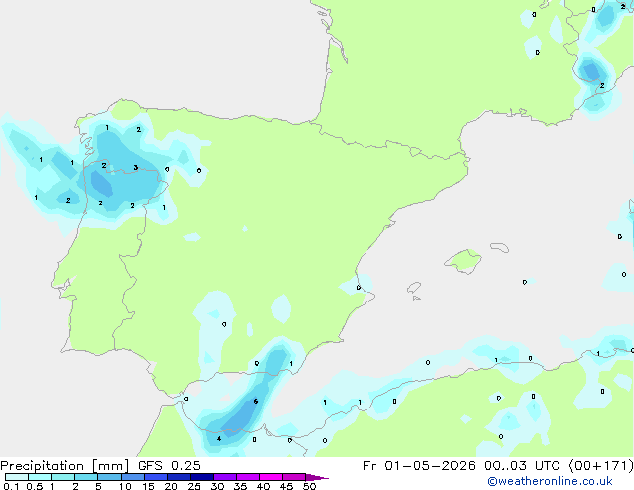The image size is (634, 490).
Task: Click the legend scale label '10'
Action: 125,486
